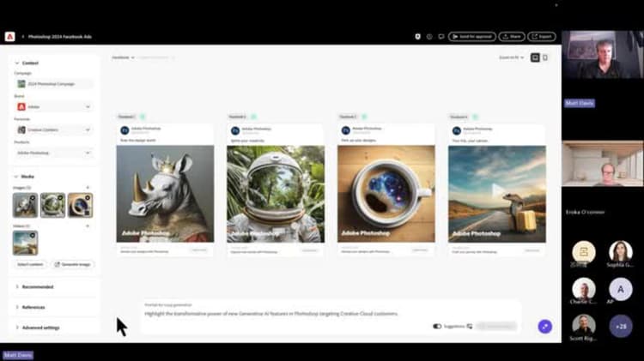Select the Facebook 3 variant label
Screen dimensions: 644x361
[x=349, y=117]
